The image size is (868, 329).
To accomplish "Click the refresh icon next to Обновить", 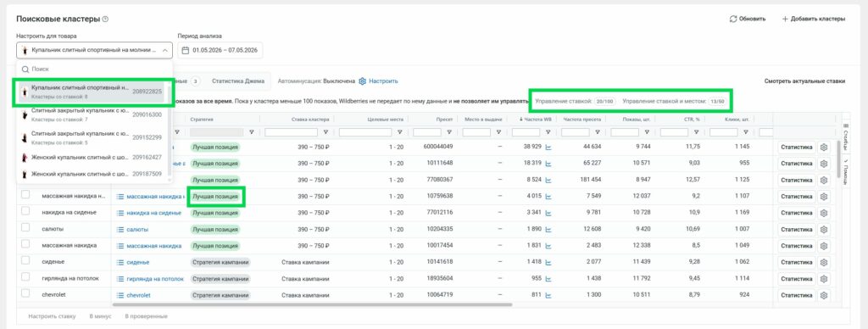I will [x=733, y=19].
